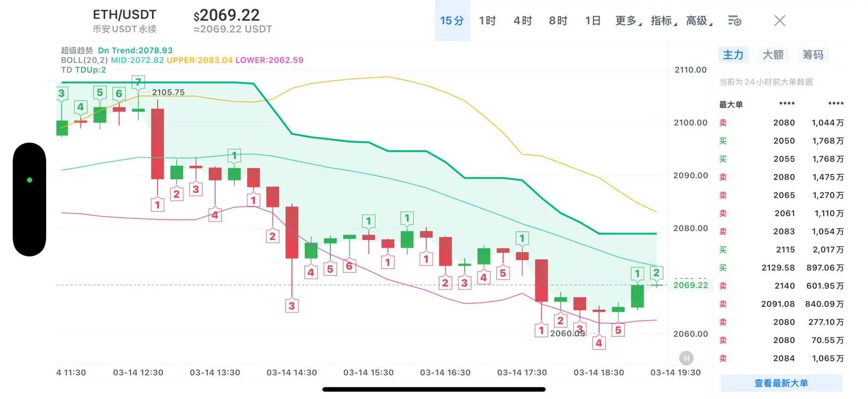Tap the 03-14 13:30 time axis label

(215, 372)
